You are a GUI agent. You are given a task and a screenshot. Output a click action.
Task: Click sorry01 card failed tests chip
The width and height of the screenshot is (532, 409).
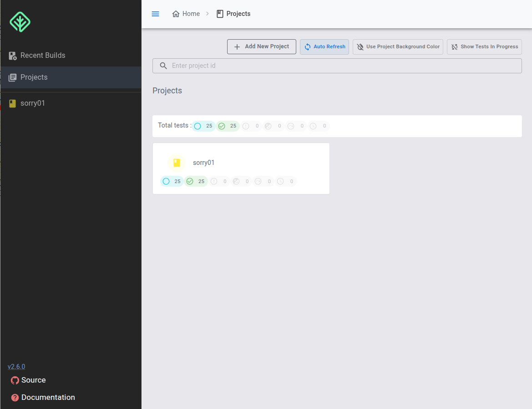[219, 181]
